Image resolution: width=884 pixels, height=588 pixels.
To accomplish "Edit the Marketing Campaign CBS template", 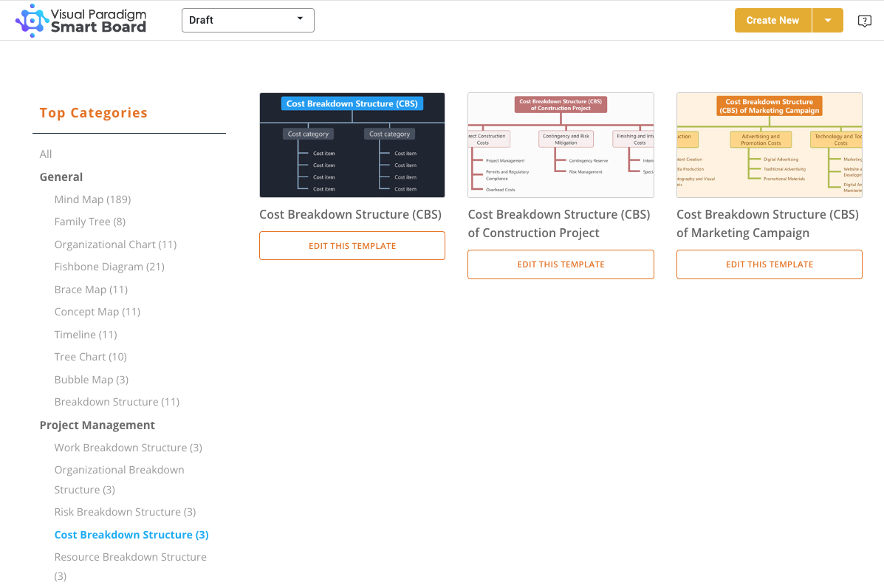I will [x=769, y=264].
